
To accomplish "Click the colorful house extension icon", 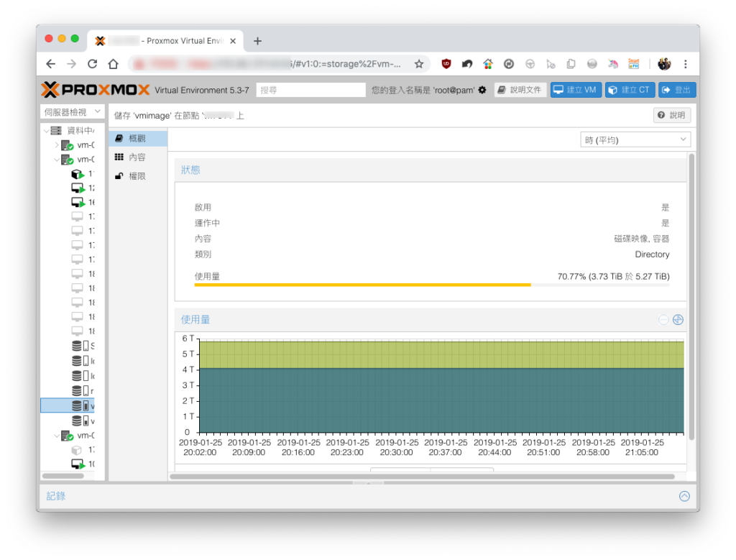I will [488, 64].
